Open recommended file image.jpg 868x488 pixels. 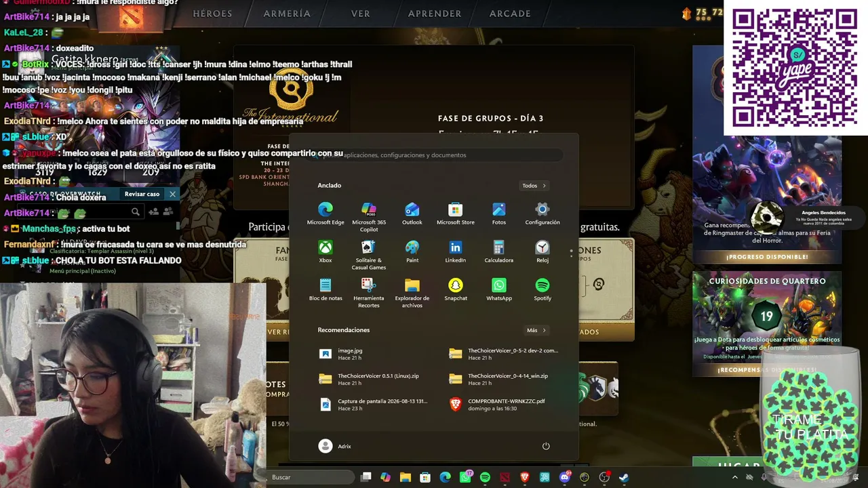coord(378,354)
